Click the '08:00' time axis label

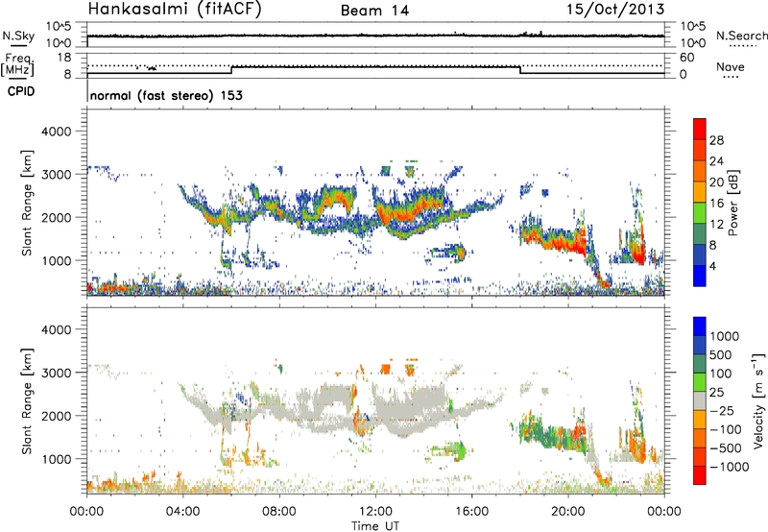point(279,512)
